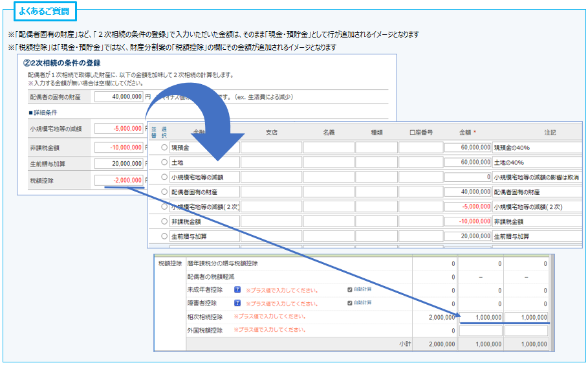Click the 税額控除 field showing -2,000,000
Screen dimensions: 588x365
click(119, 181)
